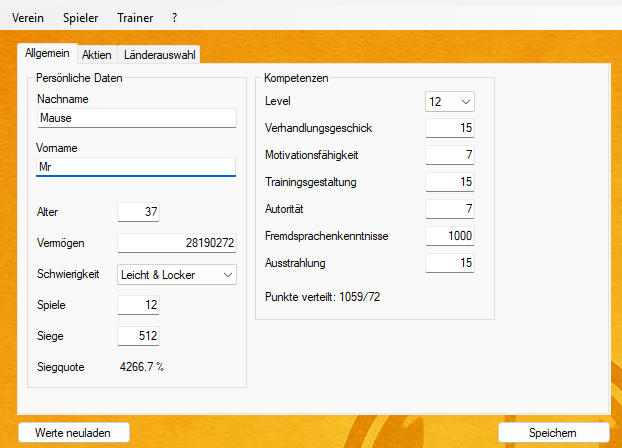622x448 pixels.
Task: Click the Spiele field showing 12
Action: [138, 305]
